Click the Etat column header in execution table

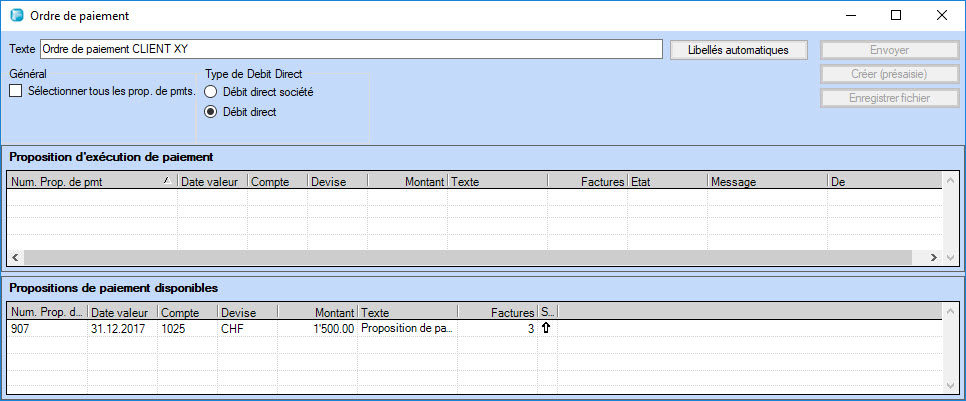tap(666, 182)
